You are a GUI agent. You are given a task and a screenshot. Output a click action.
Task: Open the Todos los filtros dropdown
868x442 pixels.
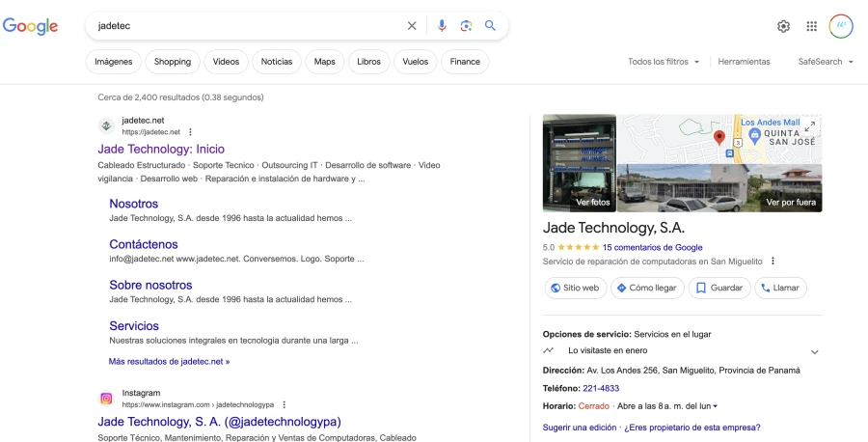664,62
